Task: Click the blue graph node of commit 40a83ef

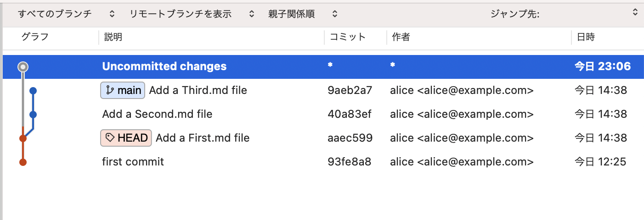Action: pos(33,114)
